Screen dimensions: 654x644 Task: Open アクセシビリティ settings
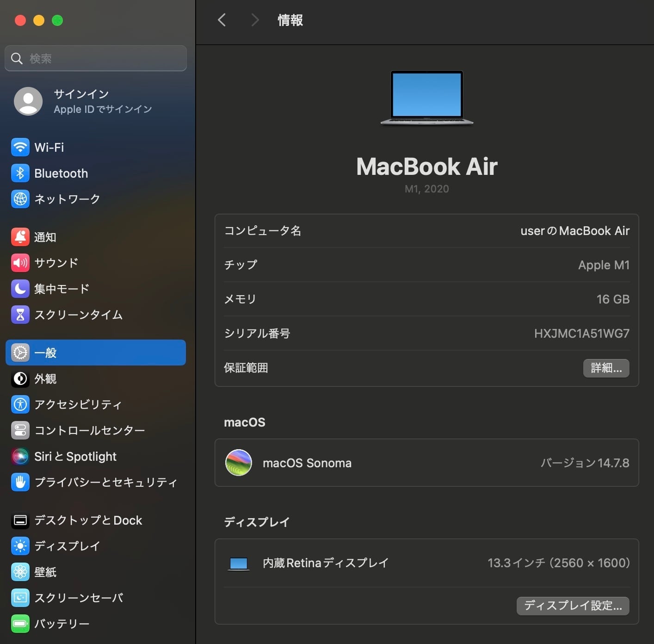[78, 405]
